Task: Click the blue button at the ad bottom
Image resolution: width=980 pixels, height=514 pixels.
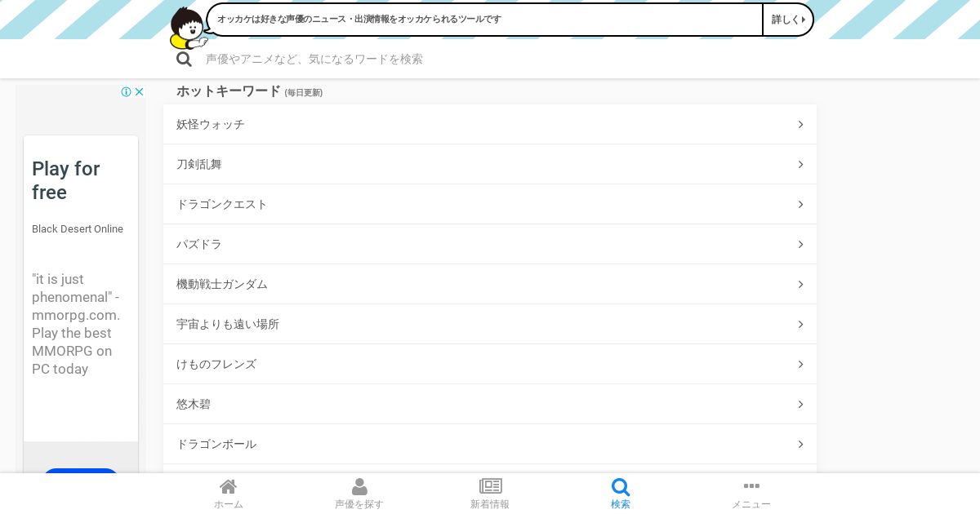Action: pos(81,471)
